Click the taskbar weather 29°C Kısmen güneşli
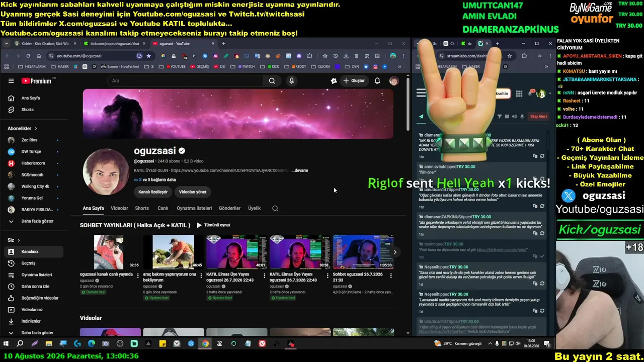 458,343
